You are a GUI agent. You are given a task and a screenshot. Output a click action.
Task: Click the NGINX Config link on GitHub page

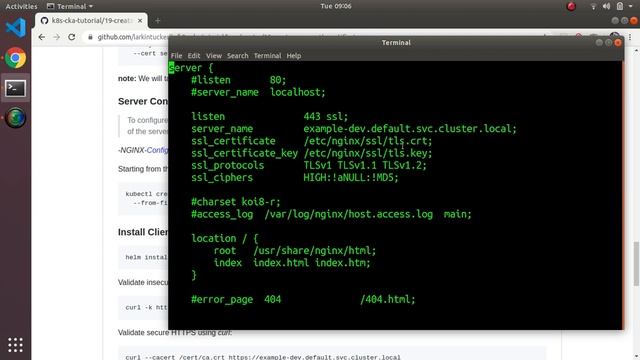pos(157,150)
